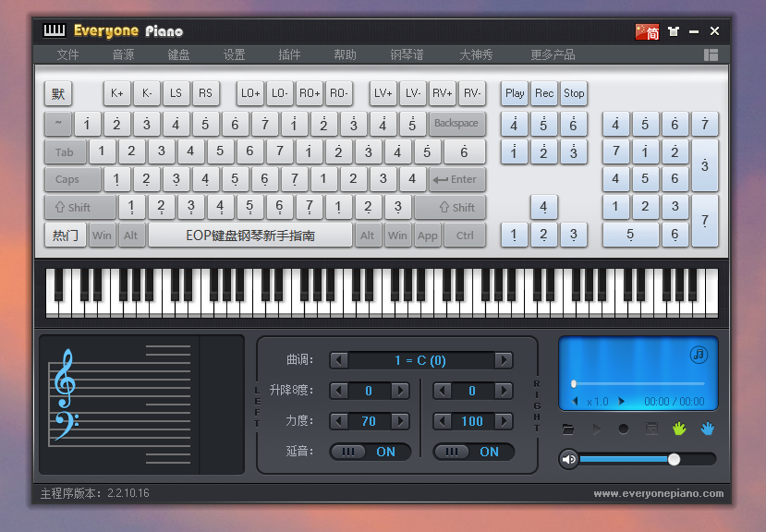Click the left Shift key on the virtual keyboard
766x532 pixels.
[x=79, y=207]
